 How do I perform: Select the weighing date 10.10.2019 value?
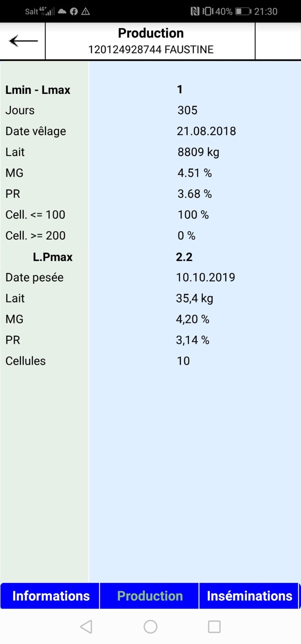(x=206, y=277)
